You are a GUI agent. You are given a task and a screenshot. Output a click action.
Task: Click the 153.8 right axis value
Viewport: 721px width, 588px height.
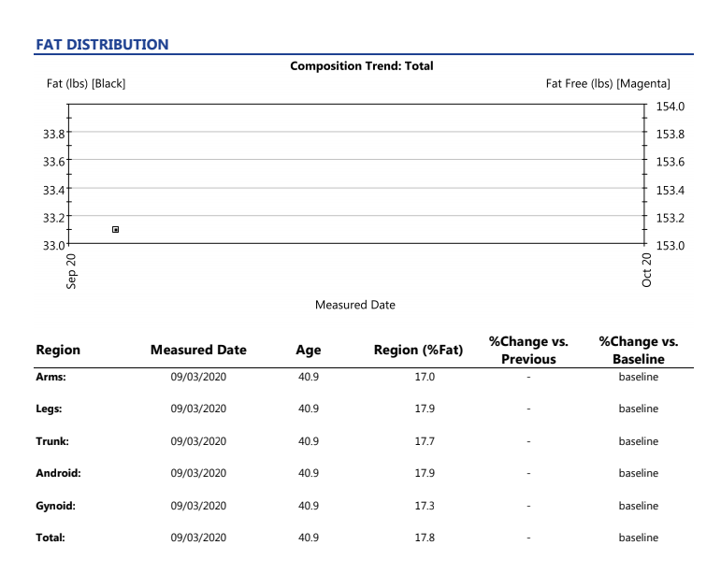(670, 135)
